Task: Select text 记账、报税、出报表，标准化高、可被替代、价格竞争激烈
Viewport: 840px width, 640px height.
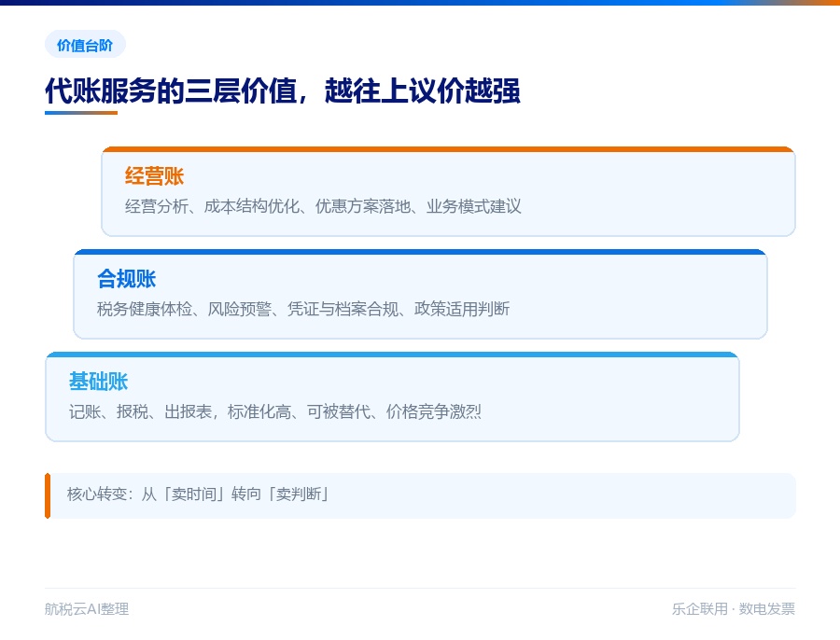Action: tap(275, 411)
